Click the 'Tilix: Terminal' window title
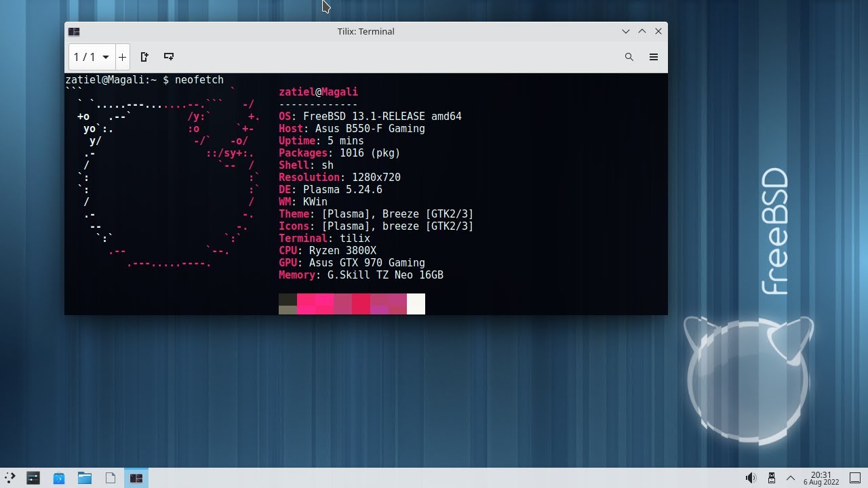868x488 pixels. click(366, 31)
